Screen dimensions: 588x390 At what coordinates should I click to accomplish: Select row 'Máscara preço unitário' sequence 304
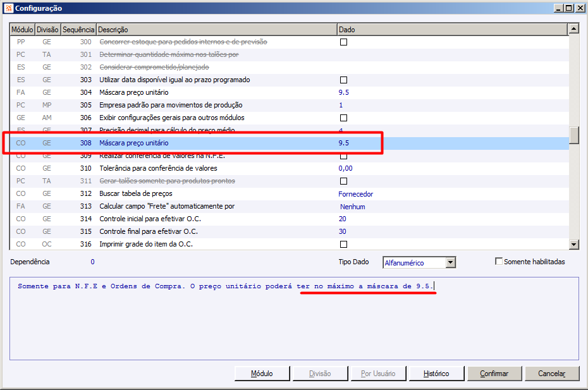point(289,92)
